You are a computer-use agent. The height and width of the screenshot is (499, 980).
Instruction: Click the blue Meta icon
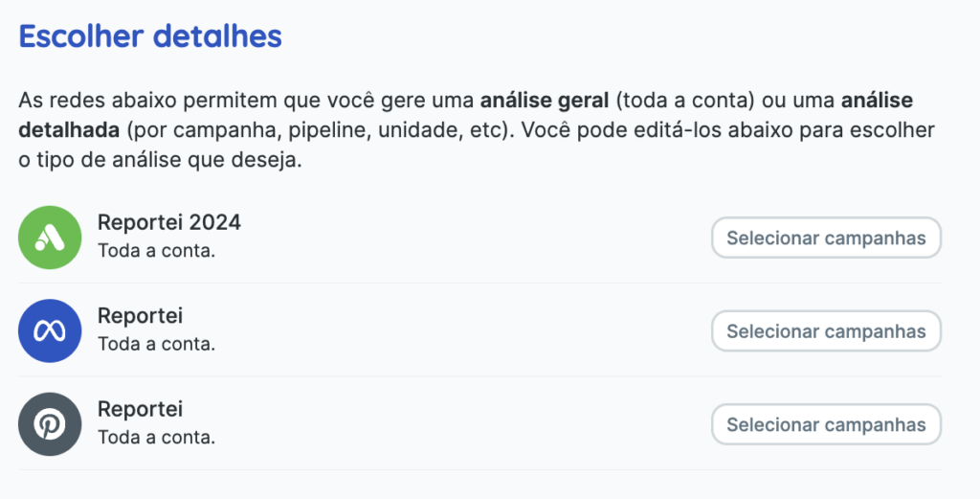coord(50,330)
